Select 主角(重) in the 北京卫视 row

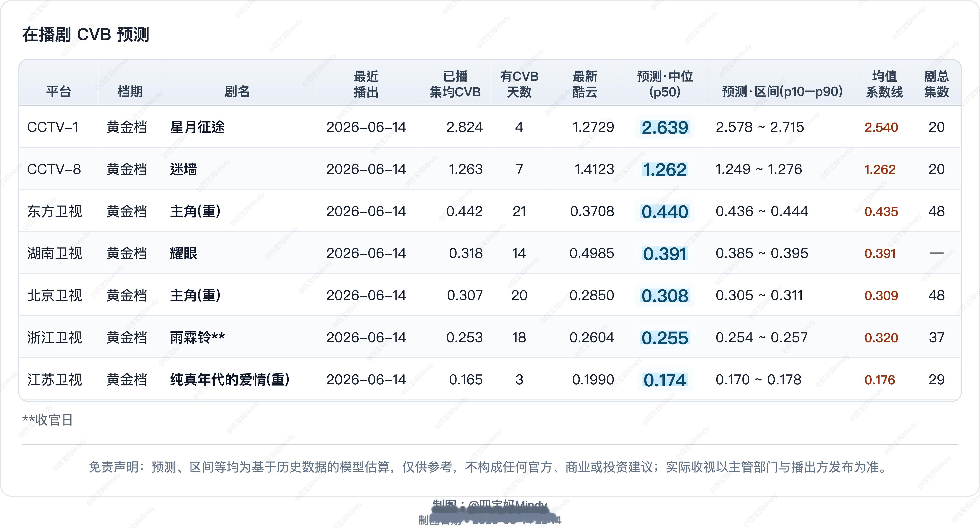tap(195, 296)
